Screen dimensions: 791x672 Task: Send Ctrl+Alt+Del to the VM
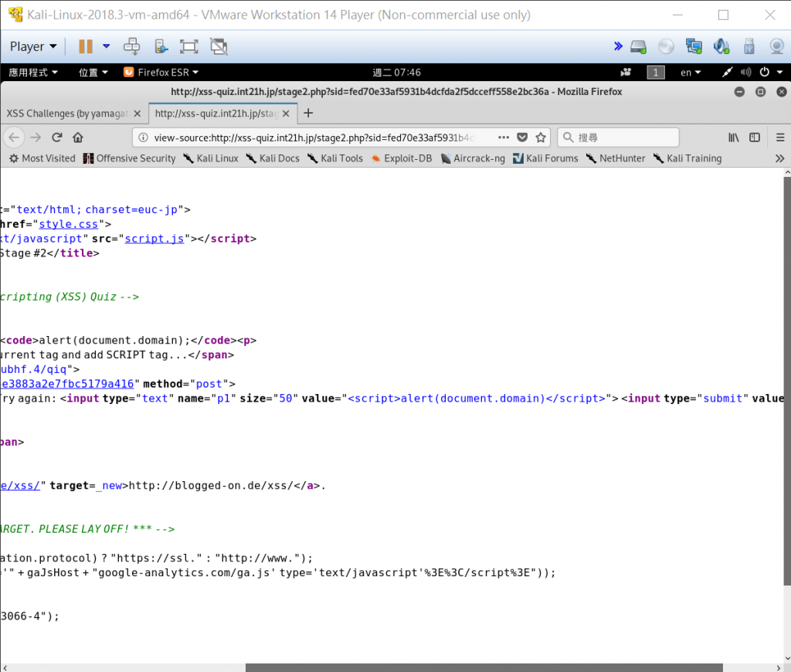click(x=131, y=46)
